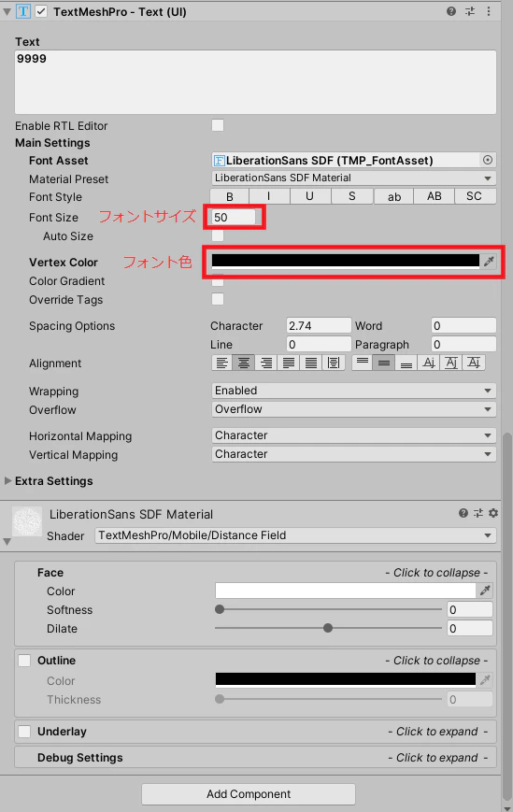Click Line spacing field
The image size is (513, 812).
click(x=319, y=345)
